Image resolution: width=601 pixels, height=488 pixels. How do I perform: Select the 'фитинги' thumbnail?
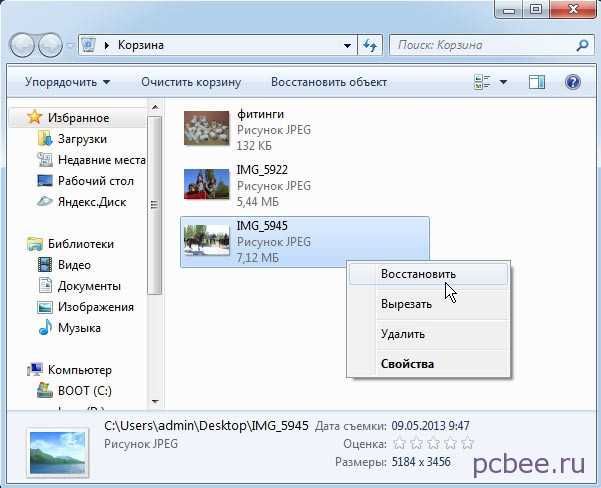click(x=207, y=128)
